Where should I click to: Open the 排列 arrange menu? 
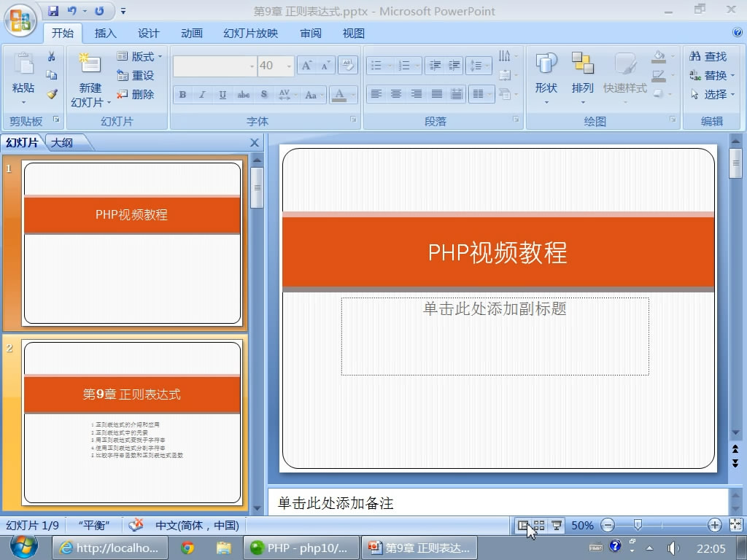click(x=582, y=76)
